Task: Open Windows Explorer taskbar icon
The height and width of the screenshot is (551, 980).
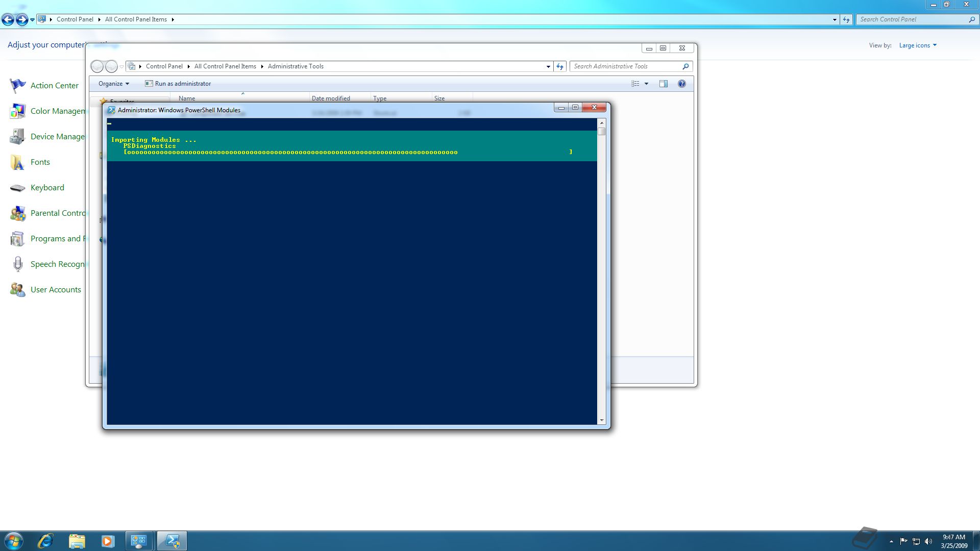Action: pos(77,541)
